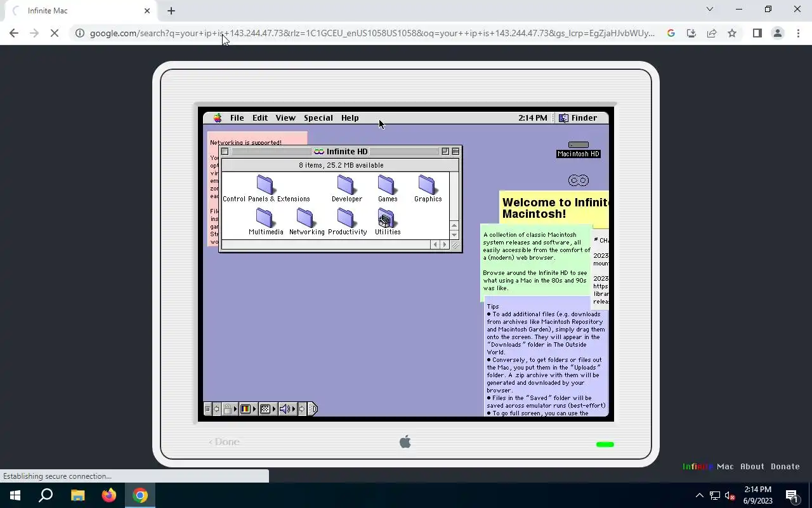Open Windows Start menu

pyautogui.click(x=15, y=495)
